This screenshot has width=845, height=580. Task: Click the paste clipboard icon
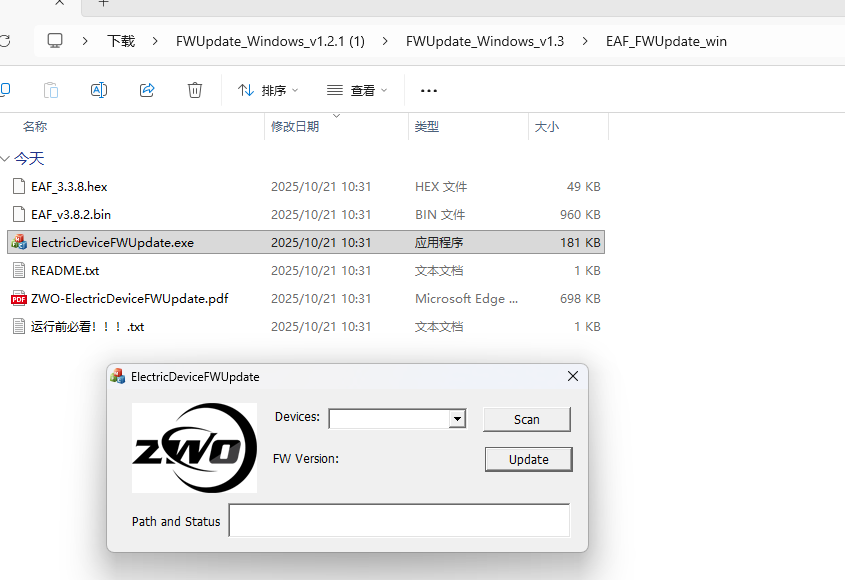pyautogui.click(x=51, y=90)
